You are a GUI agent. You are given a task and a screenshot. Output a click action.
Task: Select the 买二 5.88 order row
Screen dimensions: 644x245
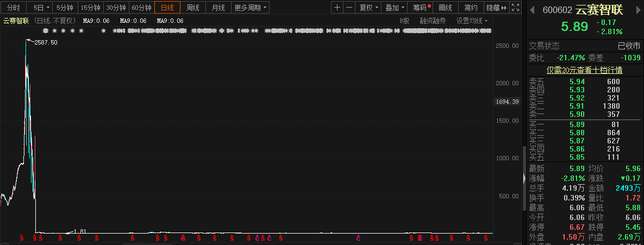point(584,133)
